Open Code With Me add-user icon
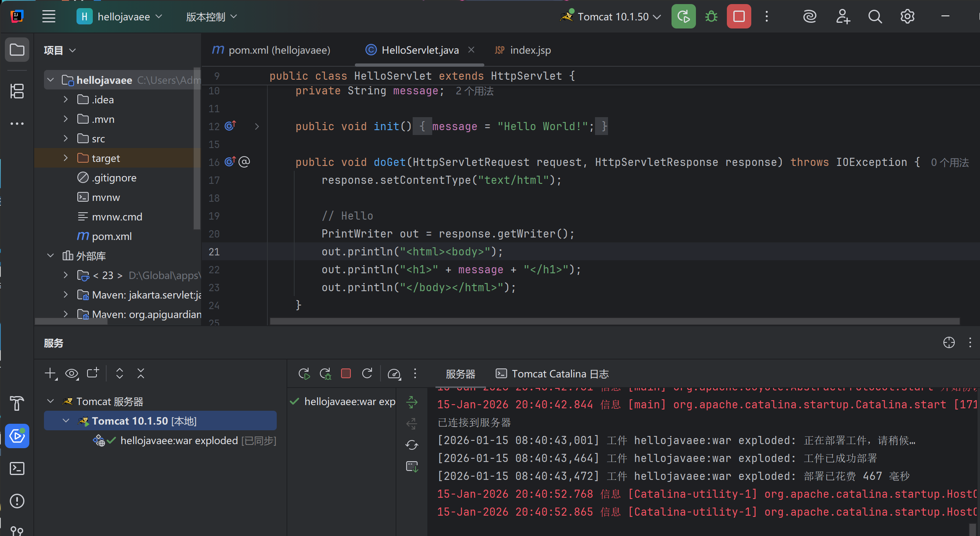The width and height of the screenshot is (980, 536). [x=842, y=17]
